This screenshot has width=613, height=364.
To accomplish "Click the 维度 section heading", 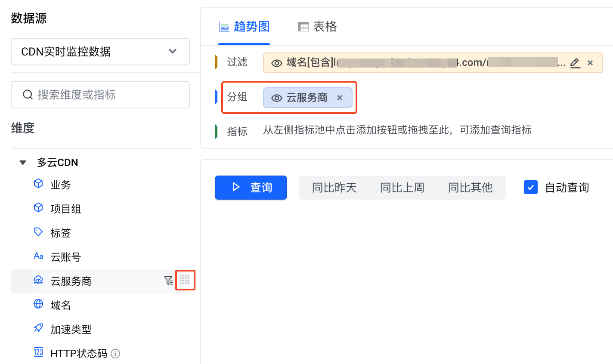I will 23,128.
